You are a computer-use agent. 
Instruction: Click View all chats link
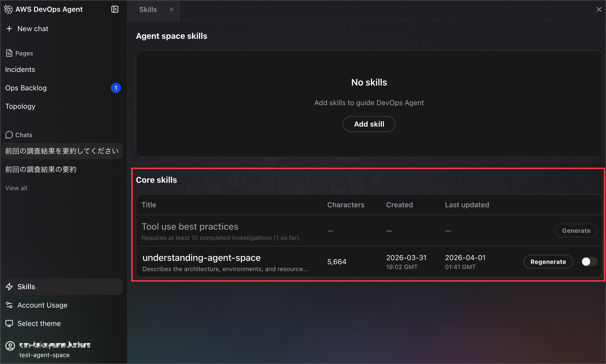click(16, 188)
